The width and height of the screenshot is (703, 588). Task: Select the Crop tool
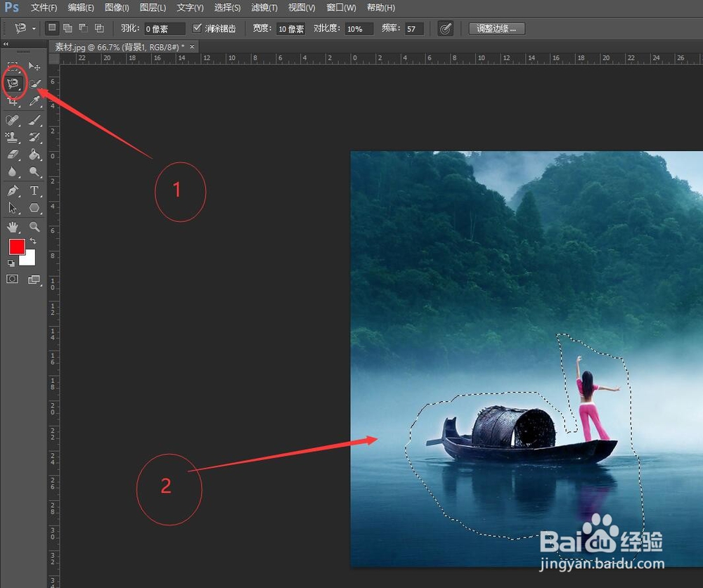[x=13, y=101]
